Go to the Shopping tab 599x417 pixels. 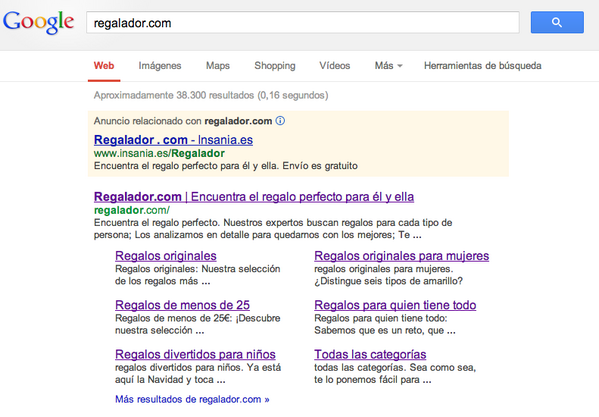(275, 66)
